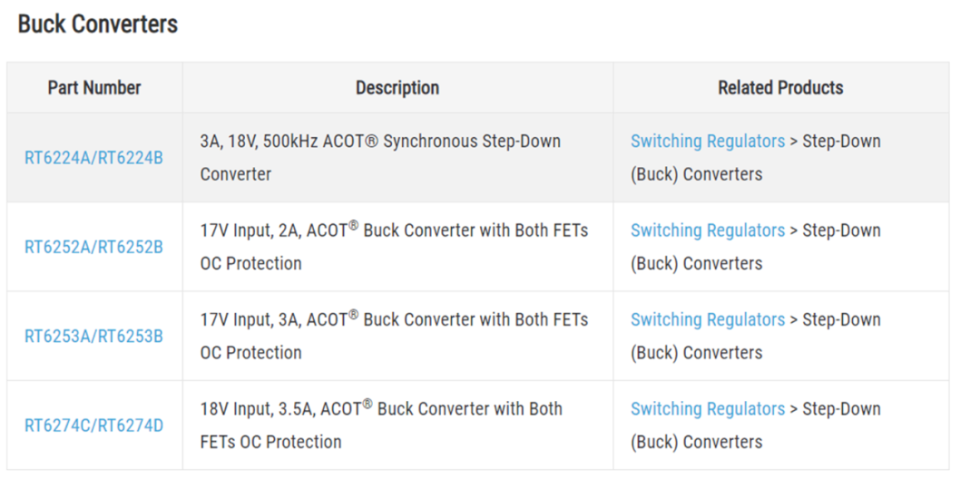Click Switching Regulators link in RT6253A row

(x=707, y=319)
